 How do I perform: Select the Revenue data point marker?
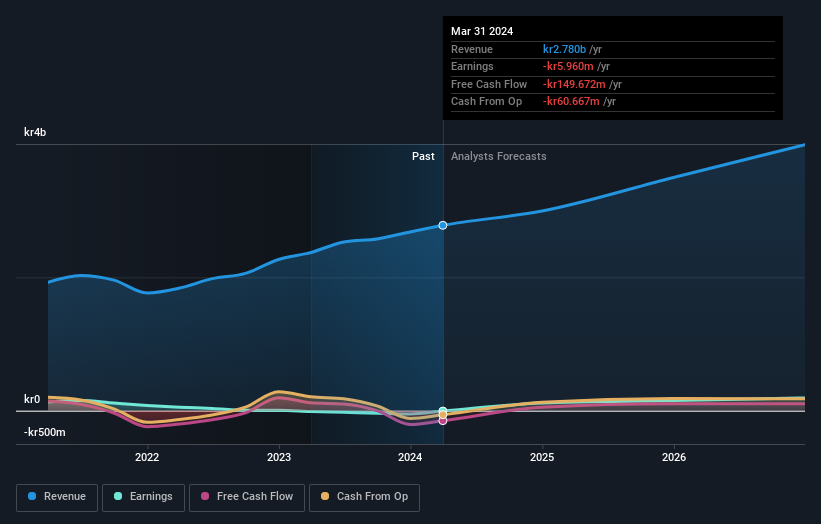(x=443, y=225)
